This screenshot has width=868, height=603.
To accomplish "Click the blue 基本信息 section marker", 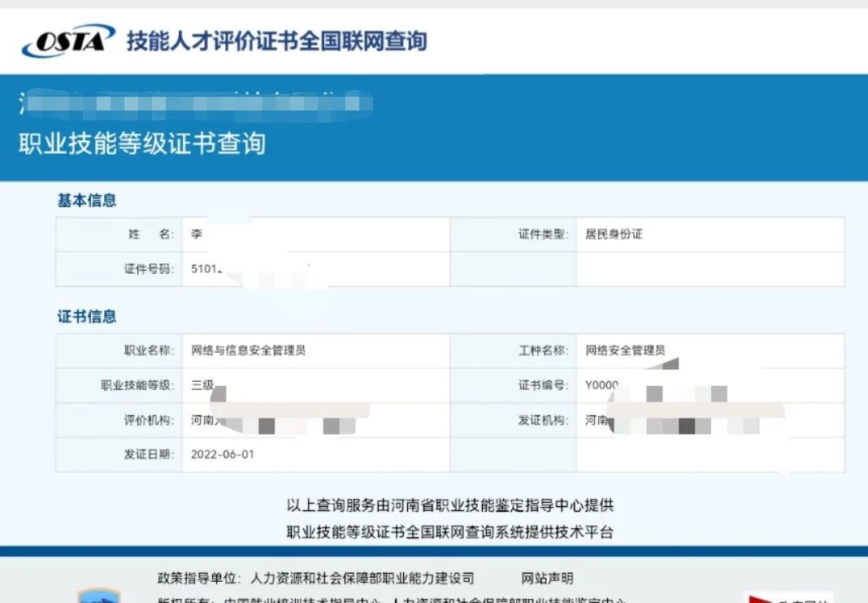I will [x=86, y=201].
